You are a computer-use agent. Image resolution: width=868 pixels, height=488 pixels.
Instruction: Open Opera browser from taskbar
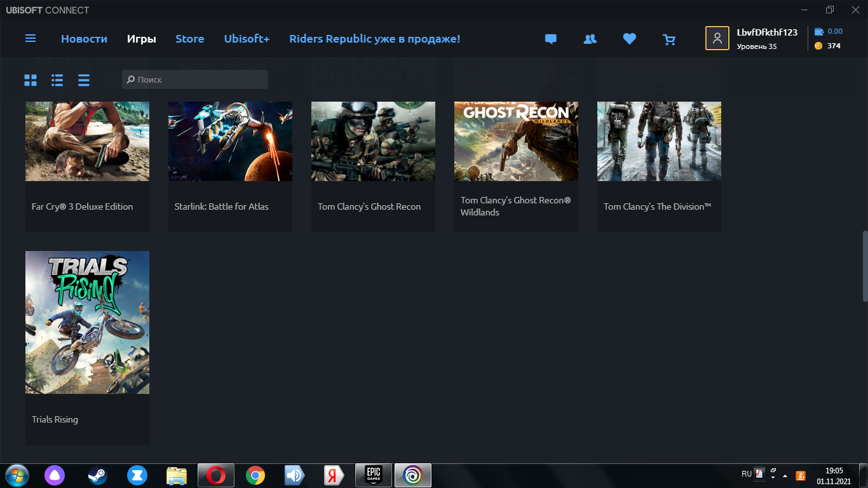tap(216, 475)
